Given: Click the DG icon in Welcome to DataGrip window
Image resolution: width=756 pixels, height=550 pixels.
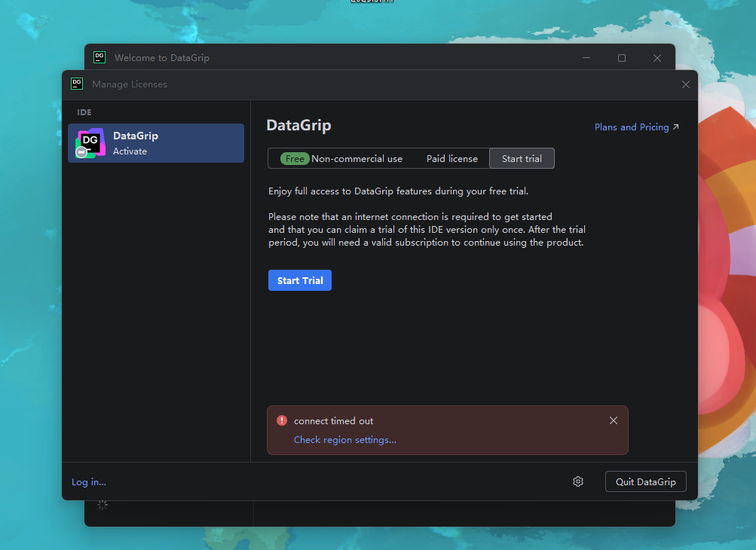Looking at the screenshot, I should (x=99, y=57).
